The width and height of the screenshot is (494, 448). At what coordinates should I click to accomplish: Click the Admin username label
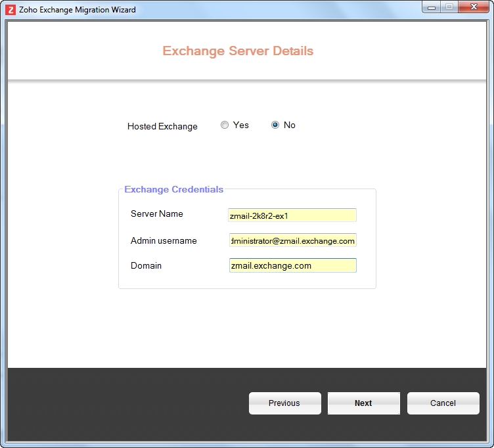point(164,241)
